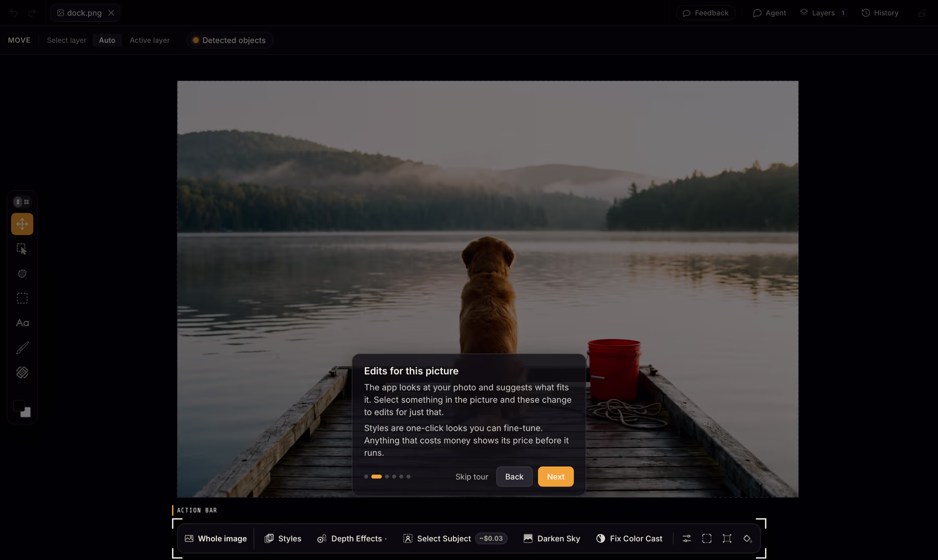
Task: Click the transform frame icon in action bar
Action: (x=727, y=539)
